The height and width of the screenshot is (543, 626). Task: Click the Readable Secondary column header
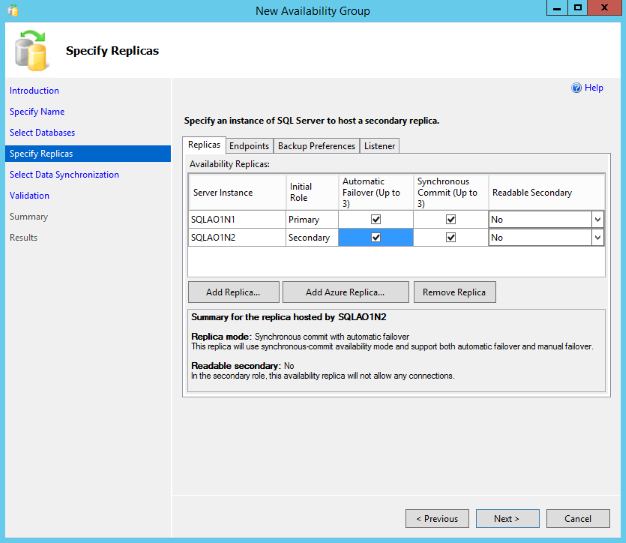(547, 192)
